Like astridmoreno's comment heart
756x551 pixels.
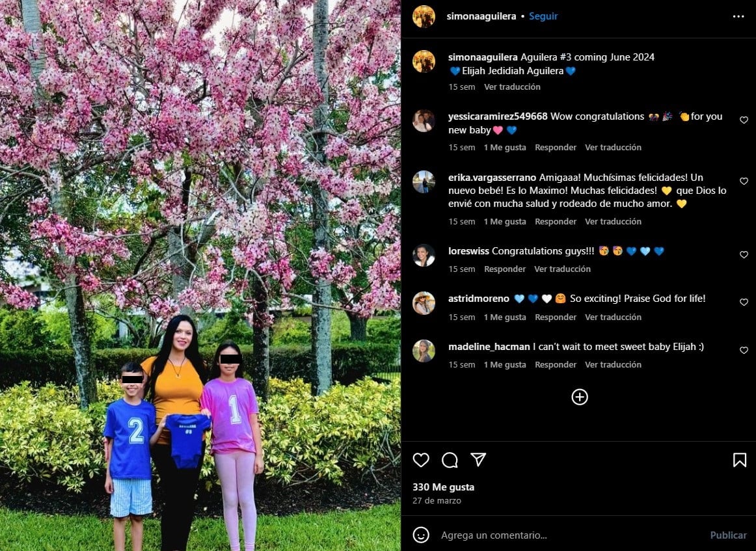(744, 302)
